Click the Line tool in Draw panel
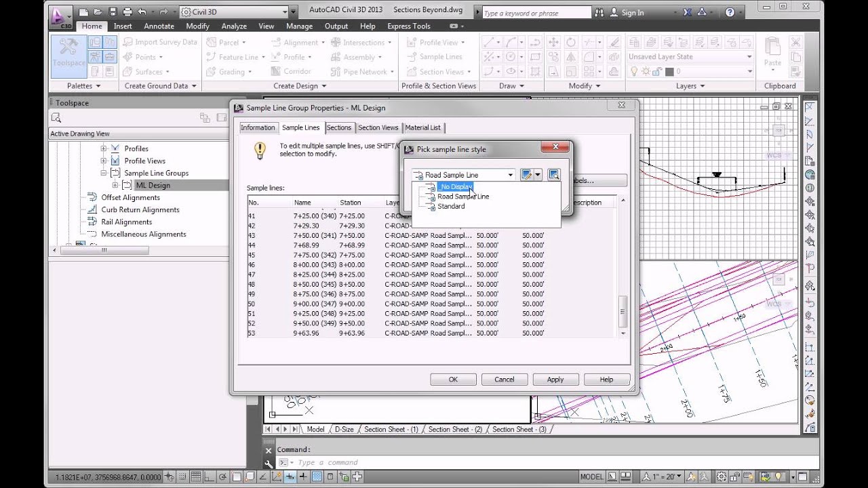The height and width of the screenshot is (488, 868). [x=488, y=42]
